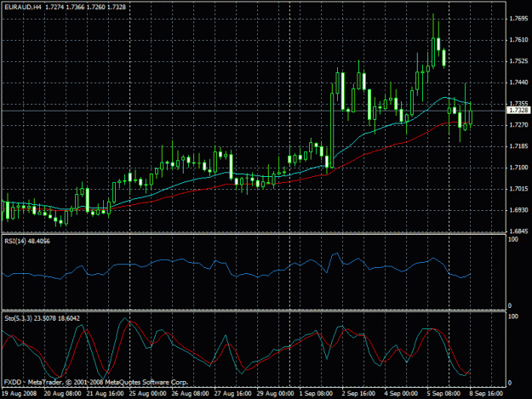Click the 21 Aug 16:00 time label
This screenshot has width=532, height=399.
(x=106, y=394)
